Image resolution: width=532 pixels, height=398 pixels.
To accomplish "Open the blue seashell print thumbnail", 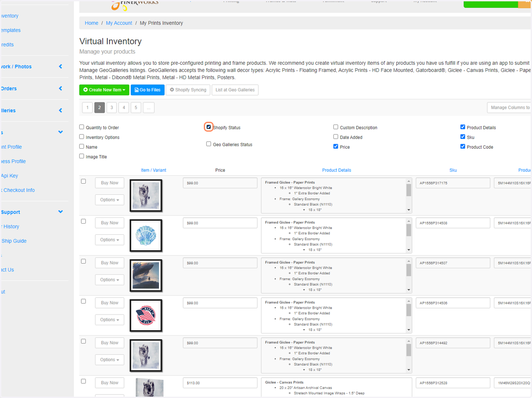I will click(146, 235).
